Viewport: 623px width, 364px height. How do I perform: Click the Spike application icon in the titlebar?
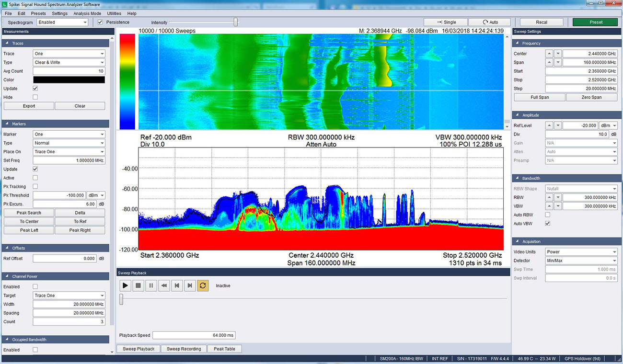tap(4, 4)
